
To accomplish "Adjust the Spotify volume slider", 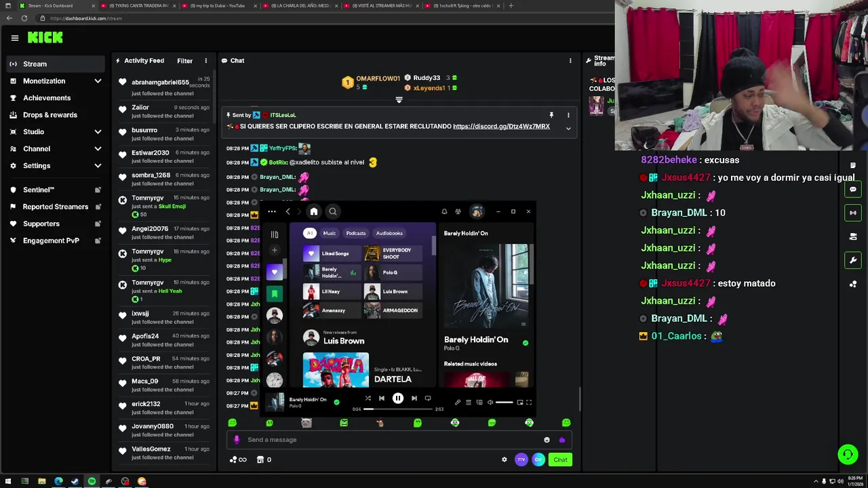I will click(x=505, y=403).
